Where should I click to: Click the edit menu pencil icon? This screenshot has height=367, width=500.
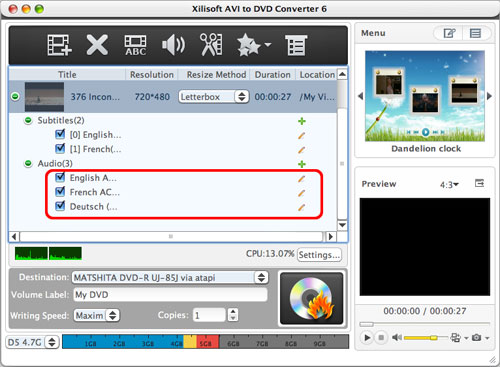click(449, 33)
